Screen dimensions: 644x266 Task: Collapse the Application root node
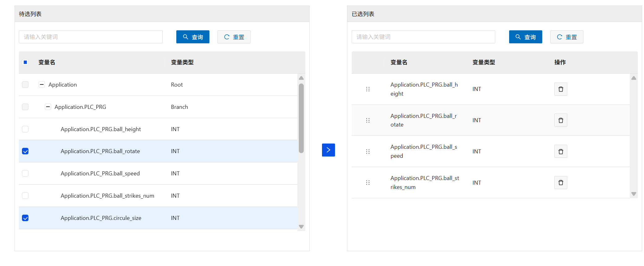pyautogui.click(x=42, y=84)
